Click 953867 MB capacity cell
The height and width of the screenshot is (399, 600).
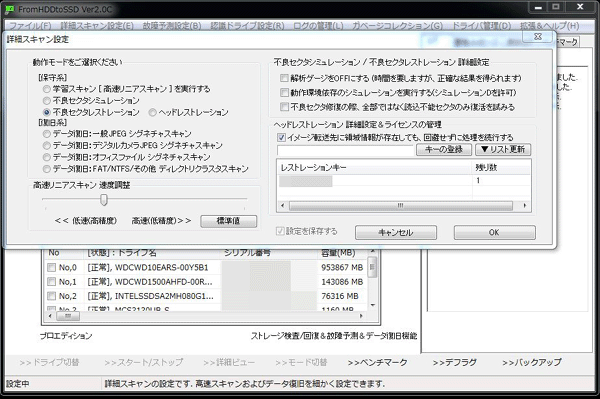click(342, 267)
